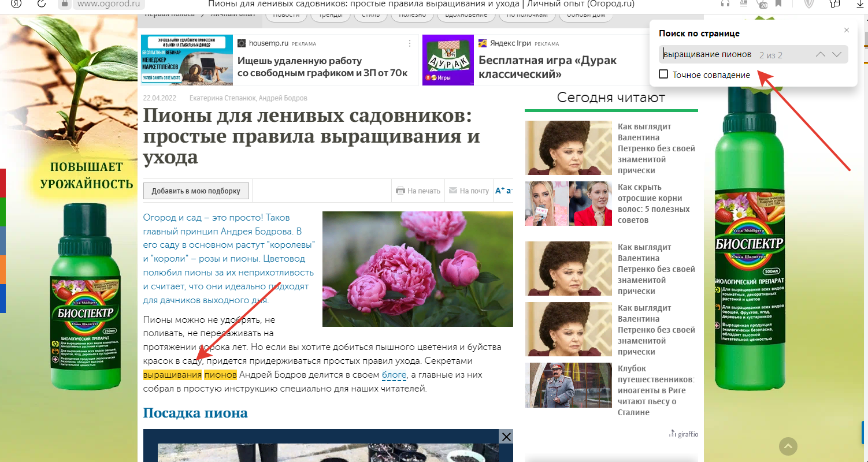Click the next match down arrow in page search

coord(837,54)
